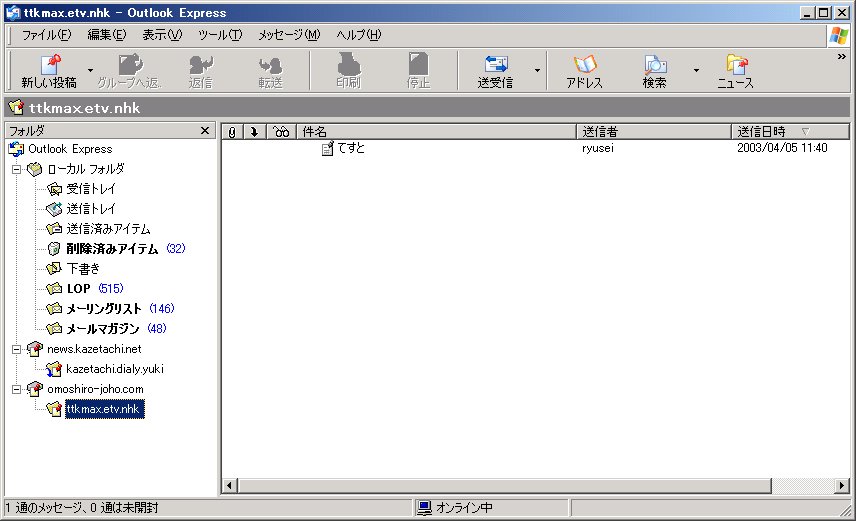Sort messages by 送信日時 column header
Image resolution: width=856 pixels, height=521 pixels.
pos(790,132)
